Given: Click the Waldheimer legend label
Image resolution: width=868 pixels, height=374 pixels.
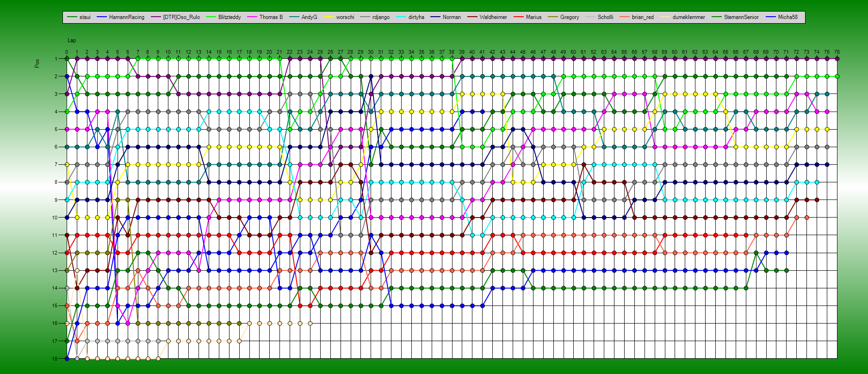Looking at the screenshot, I should point(487,17).
